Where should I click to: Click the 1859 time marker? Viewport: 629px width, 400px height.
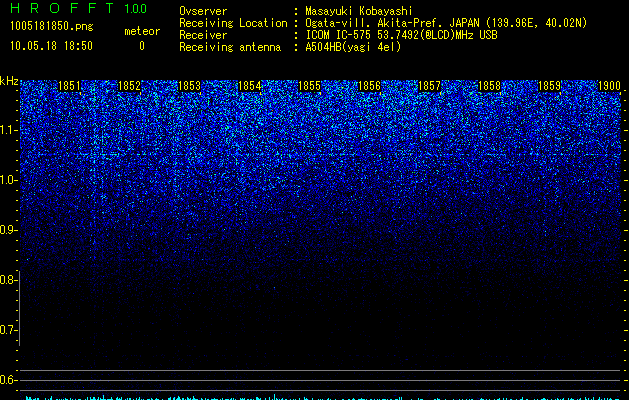[550, 86]
